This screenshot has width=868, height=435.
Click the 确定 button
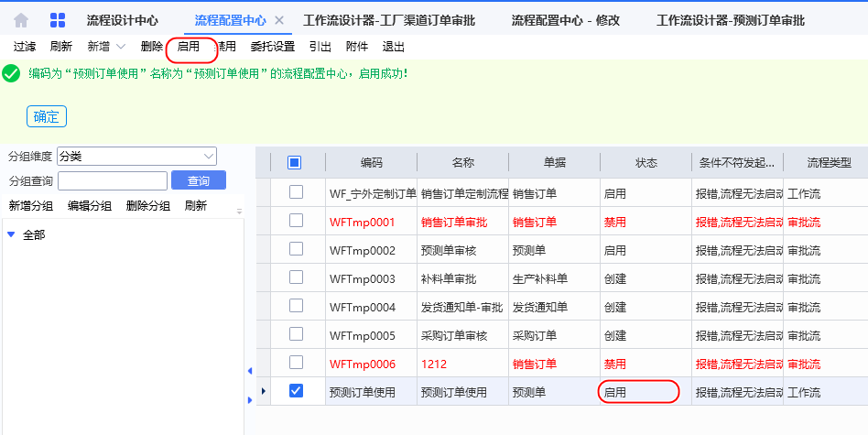(46, 116)
